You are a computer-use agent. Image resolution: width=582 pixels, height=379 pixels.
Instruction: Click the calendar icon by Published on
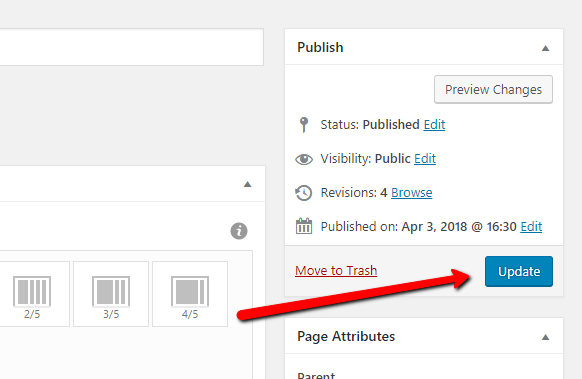click(x=304, y=226)
